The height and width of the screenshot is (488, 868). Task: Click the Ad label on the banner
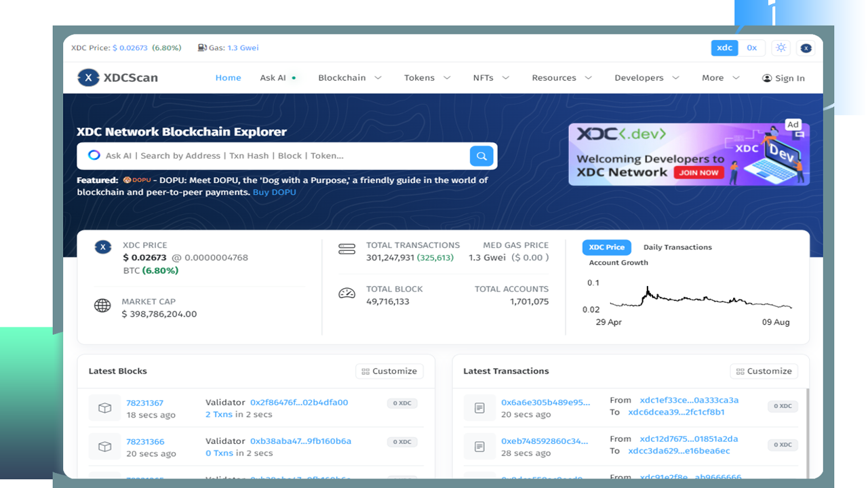[793, 125]
